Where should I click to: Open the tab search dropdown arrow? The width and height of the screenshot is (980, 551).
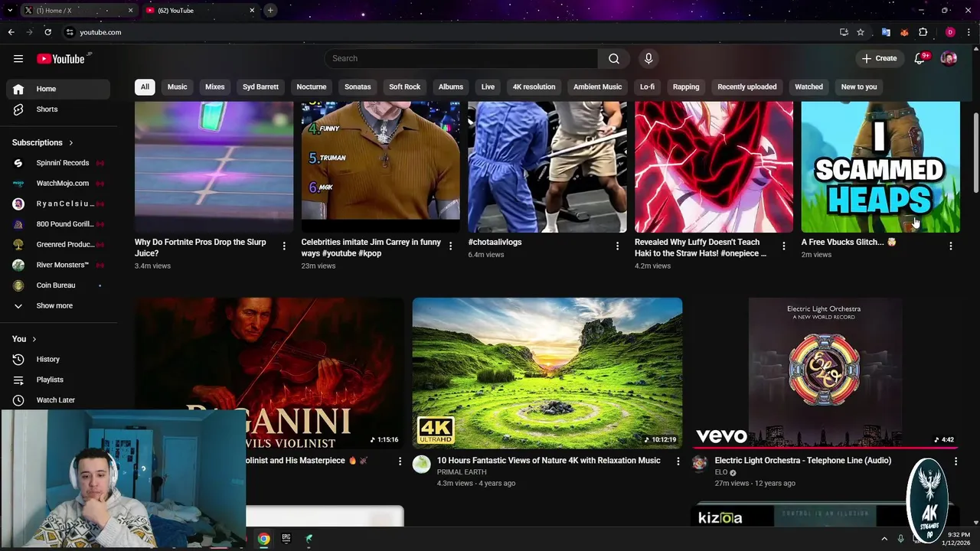click(x=10, y=11)
